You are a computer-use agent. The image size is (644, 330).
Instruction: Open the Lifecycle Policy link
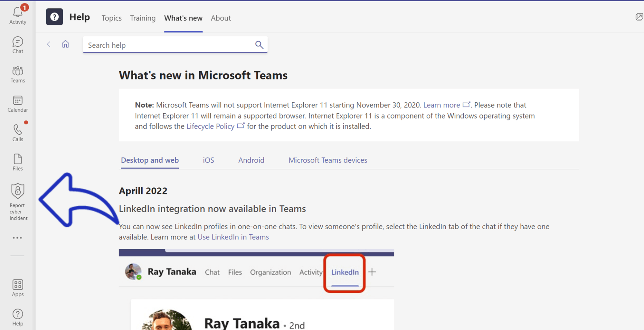point(210,126)
